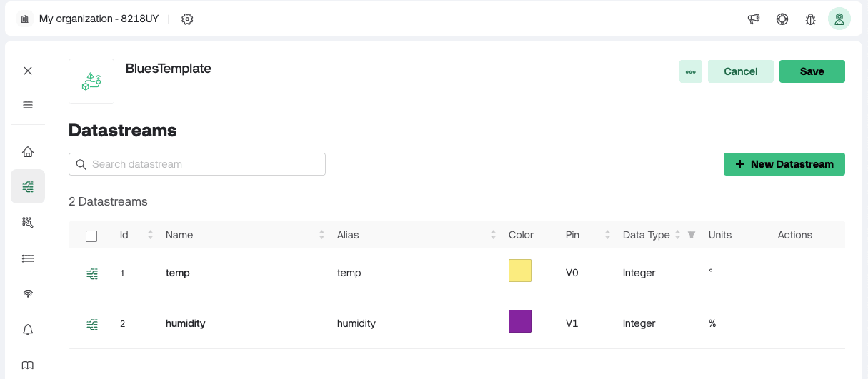This screenshot has width=868, height=379.
Task: Click the 2 Datastreams count text
Action: [108, 201]
